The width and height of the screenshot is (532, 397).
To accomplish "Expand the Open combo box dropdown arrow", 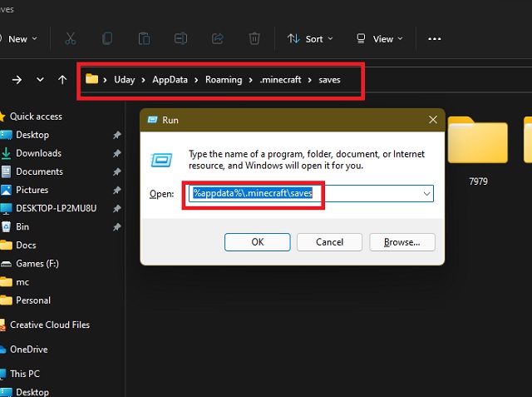I will (426, 193).
